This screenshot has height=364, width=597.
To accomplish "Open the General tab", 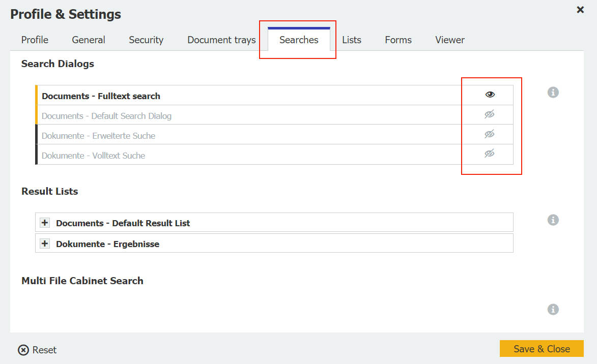I will (89, 40).
